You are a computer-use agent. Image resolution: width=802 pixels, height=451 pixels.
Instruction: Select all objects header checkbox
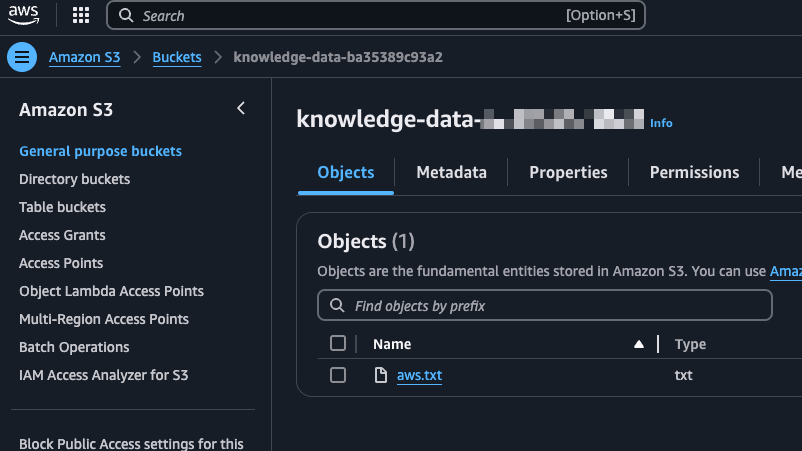pos(338,344)
